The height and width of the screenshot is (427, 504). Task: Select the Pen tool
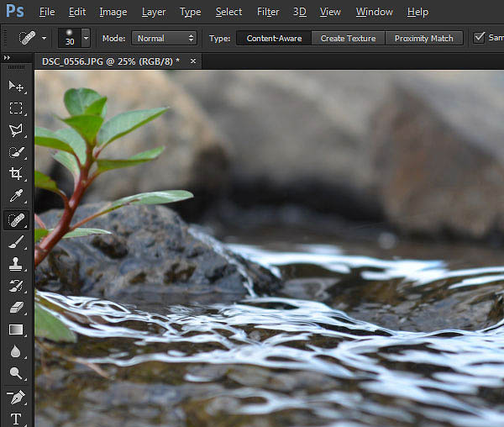coord(16,398)
